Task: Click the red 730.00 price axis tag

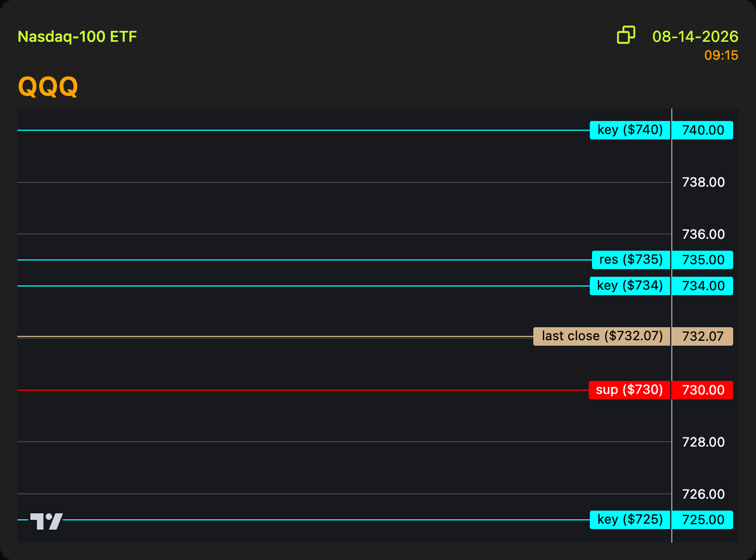Action: coord(703,390)
